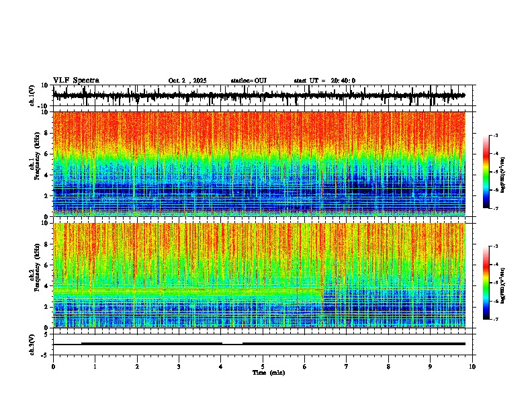
Task: Click the ch.1 color scale log(PSD) label
Action: [x=502, y=175]
